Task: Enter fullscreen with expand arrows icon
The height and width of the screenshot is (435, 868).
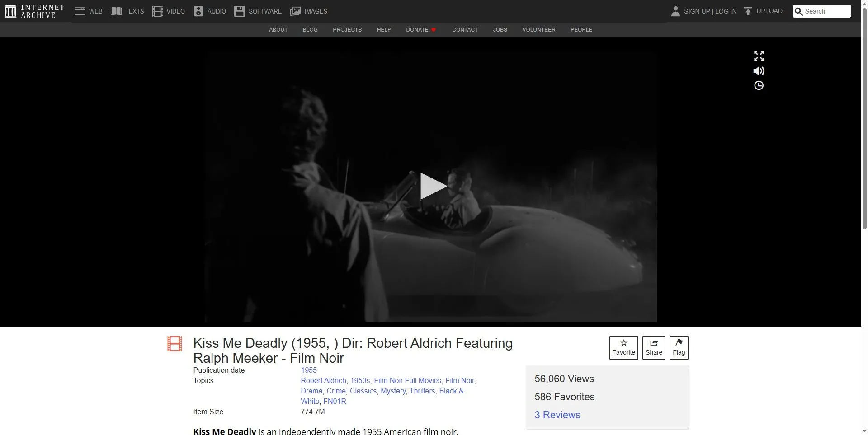Action: (x=759, y=56)
